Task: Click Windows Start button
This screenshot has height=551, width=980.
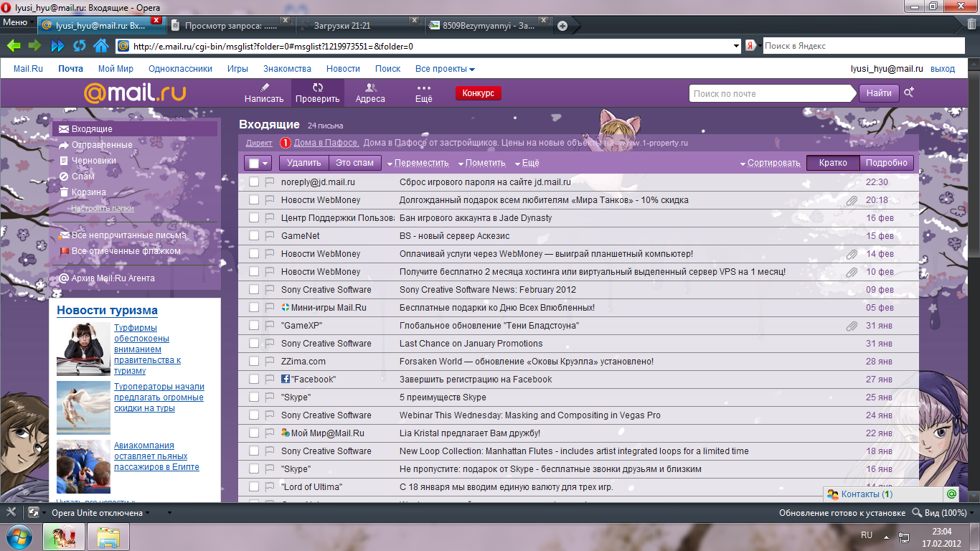Action: click(18, 536)
